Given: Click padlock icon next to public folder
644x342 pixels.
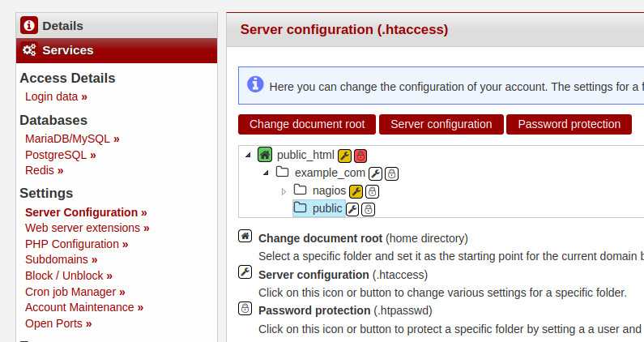Looking at the screenshot, I should tap(368, 210).
